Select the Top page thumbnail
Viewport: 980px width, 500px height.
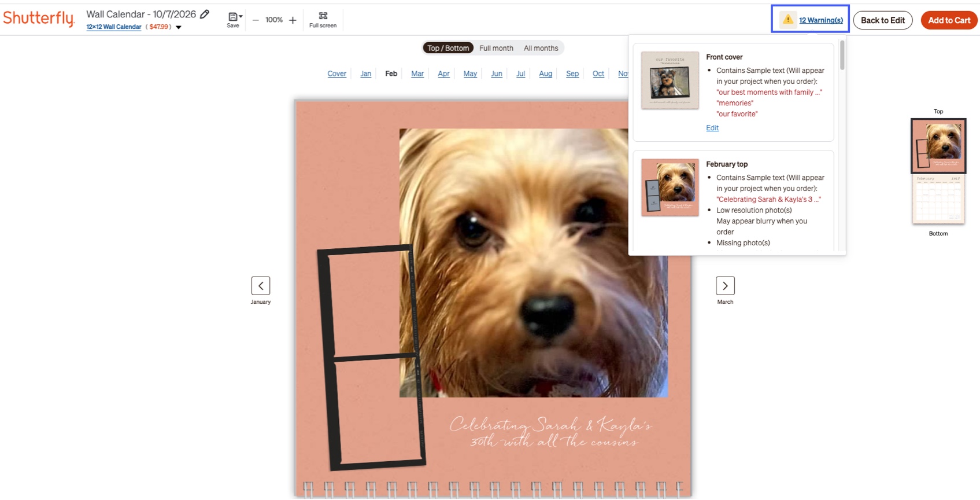pyautogui.click(x=938, y=146)
